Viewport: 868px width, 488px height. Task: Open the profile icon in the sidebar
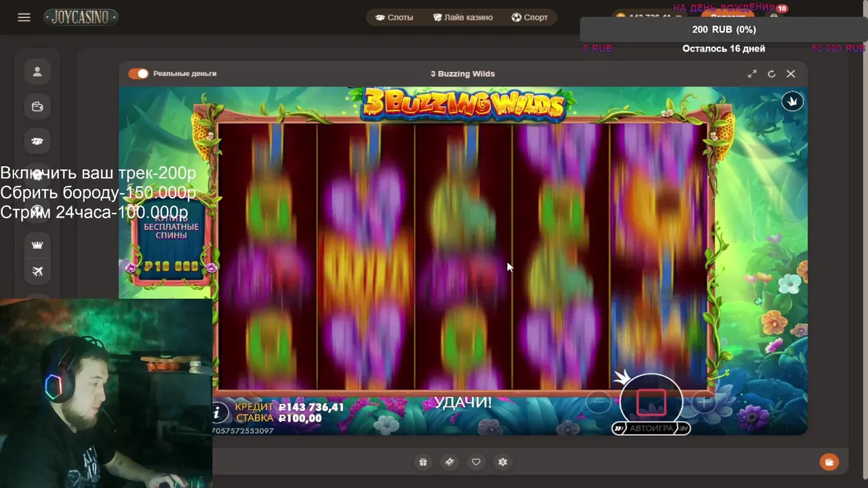coord(37,72)
